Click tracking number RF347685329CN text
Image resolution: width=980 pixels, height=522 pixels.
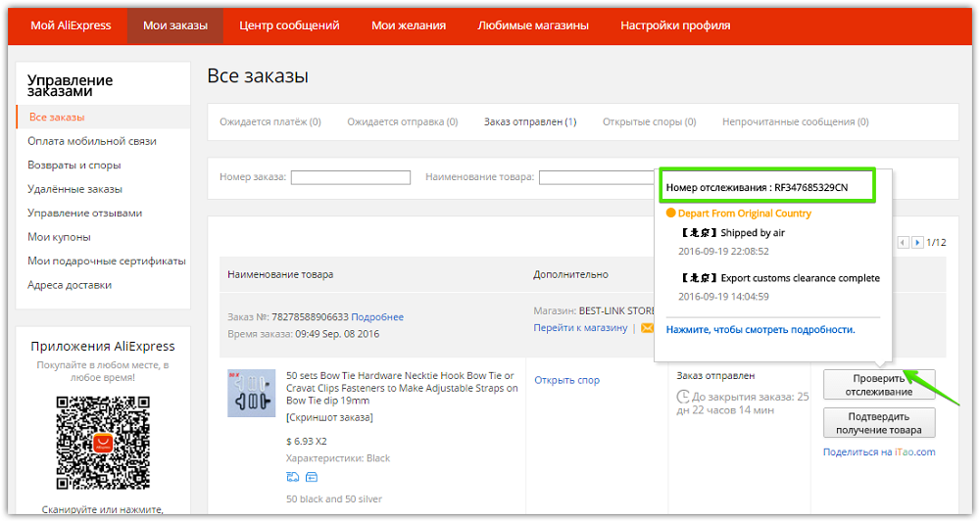click(811, 187)
